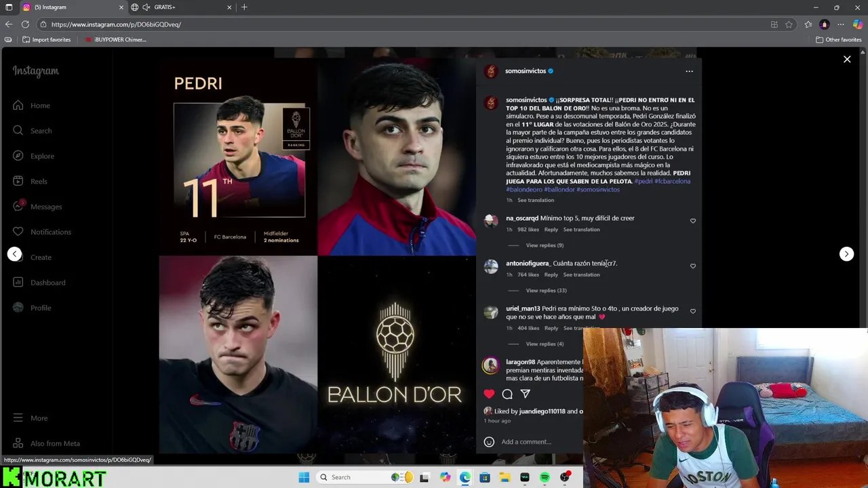
Task: Expand View replies (9)
Action: coord(545,245)
